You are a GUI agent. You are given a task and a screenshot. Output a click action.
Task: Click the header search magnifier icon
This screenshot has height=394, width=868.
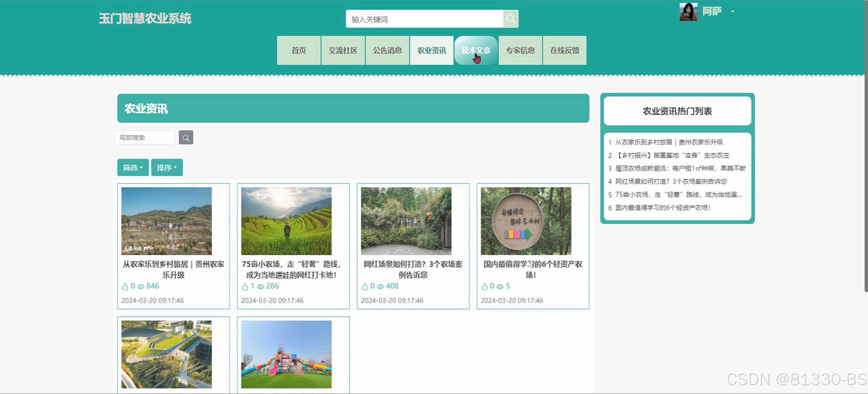[x=510, y=19]
